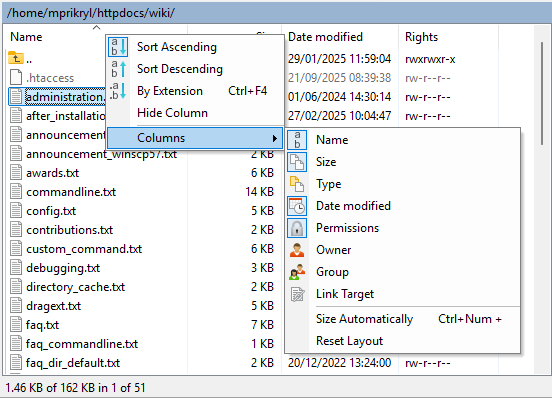Click the Date modified column header
Viewport: 552px width, 398px height.
pyautogui.click(x=325, y=37)
